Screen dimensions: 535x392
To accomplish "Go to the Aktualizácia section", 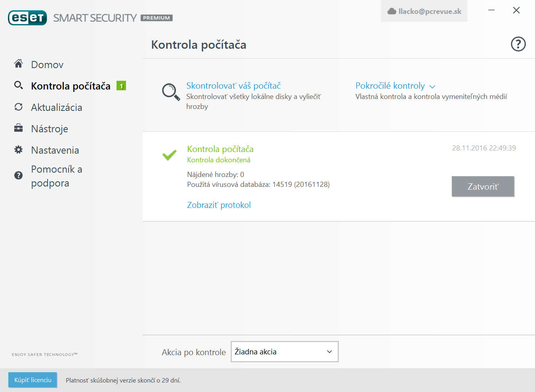I will 57,107.
